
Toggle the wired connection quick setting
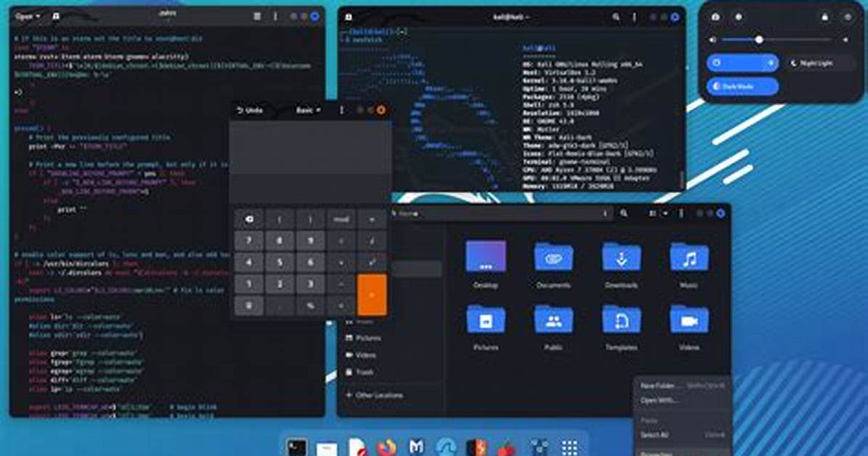coord(734,63)
